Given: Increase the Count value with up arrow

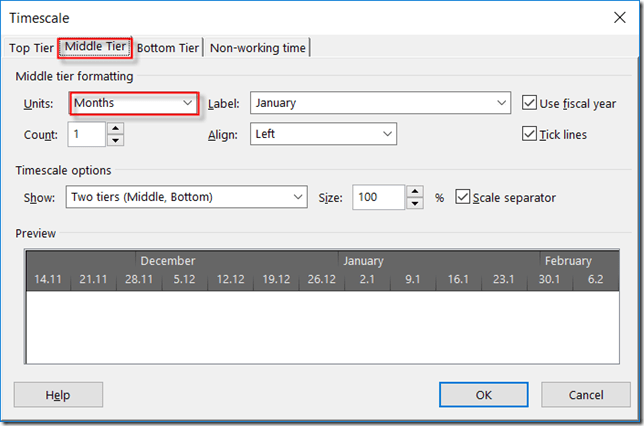Looking at the screenshot, I should [x=115, y=128].
